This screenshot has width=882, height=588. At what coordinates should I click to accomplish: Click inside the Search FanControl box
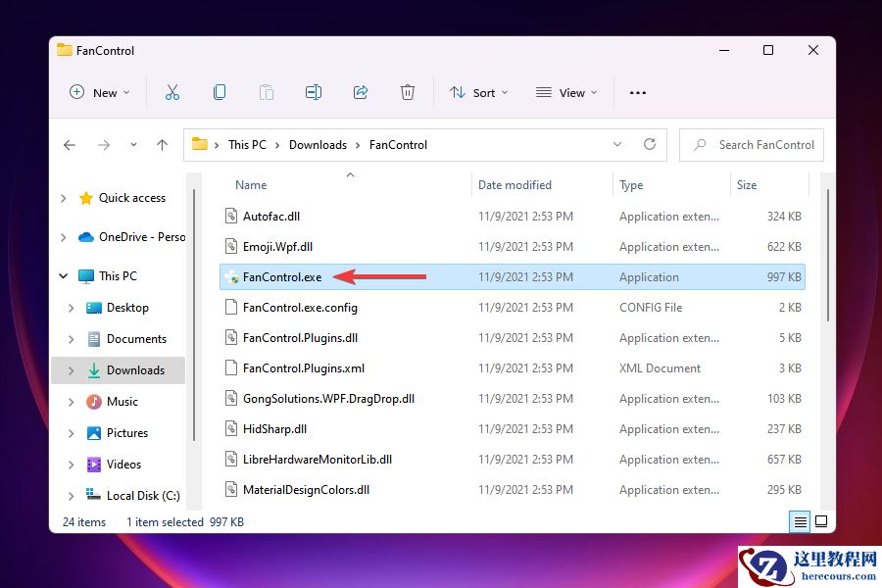pyautogui.click(x=751, y=144)
